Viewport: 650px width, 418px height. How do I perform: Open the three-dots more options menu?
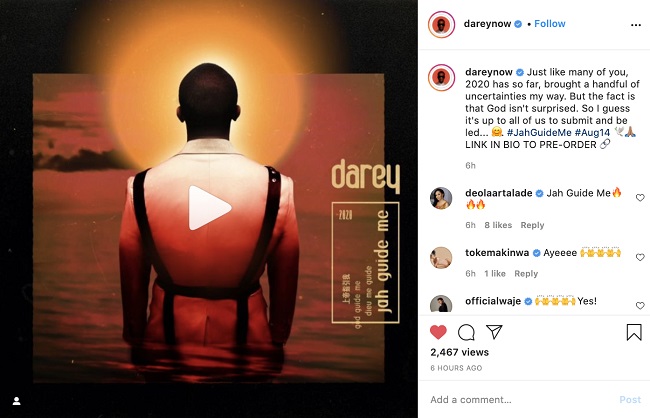point(635,25)
